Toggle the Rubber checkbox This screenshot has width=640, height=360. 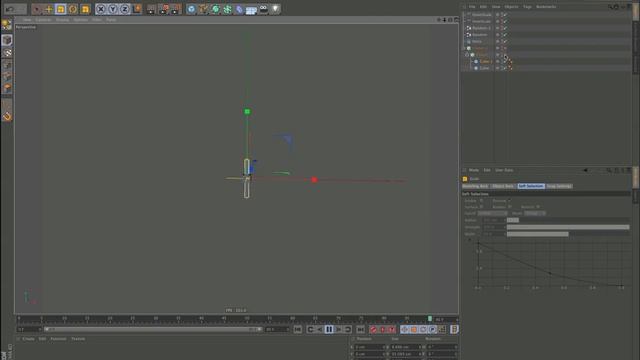click(509, 207)
